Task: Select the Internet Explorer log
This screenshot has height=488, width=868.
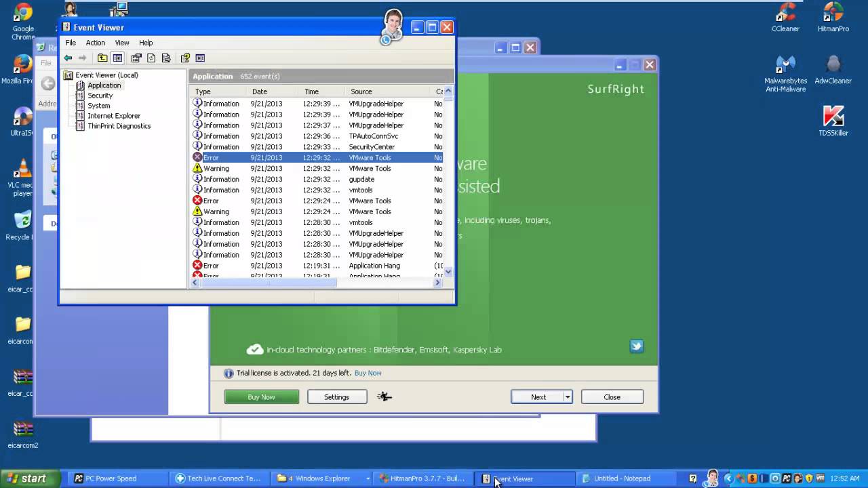Action: click(114, 116)
